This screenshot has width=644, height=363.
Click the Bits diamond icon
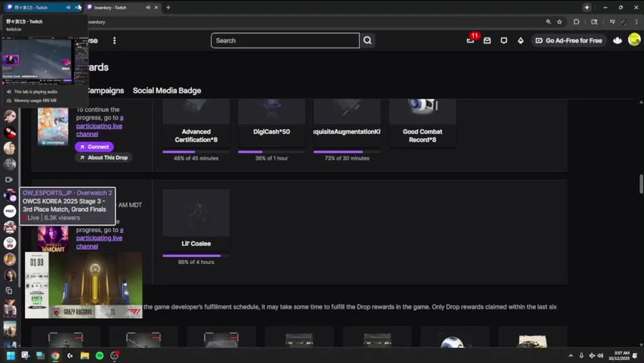tap(521, 40)
